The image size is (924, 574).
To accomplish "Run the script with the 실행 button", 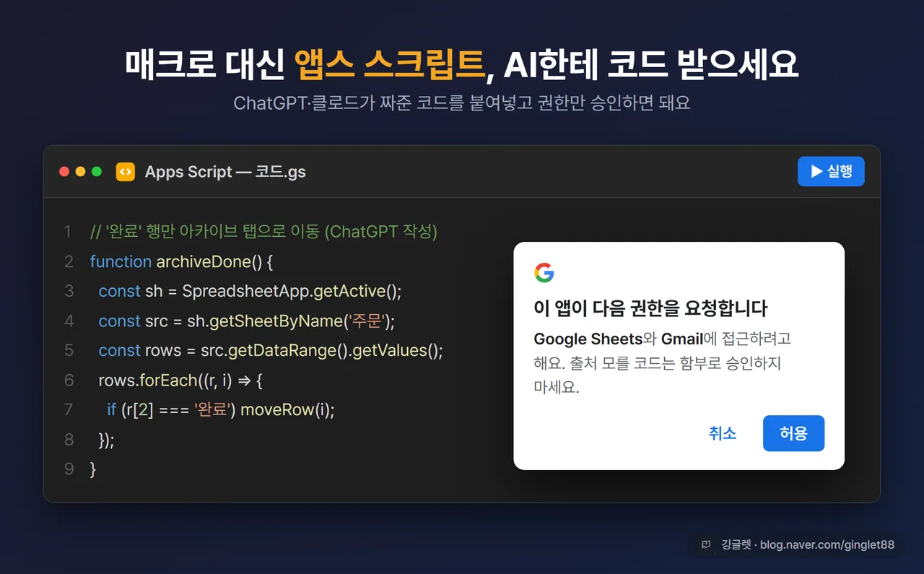I will click(831, 172).
